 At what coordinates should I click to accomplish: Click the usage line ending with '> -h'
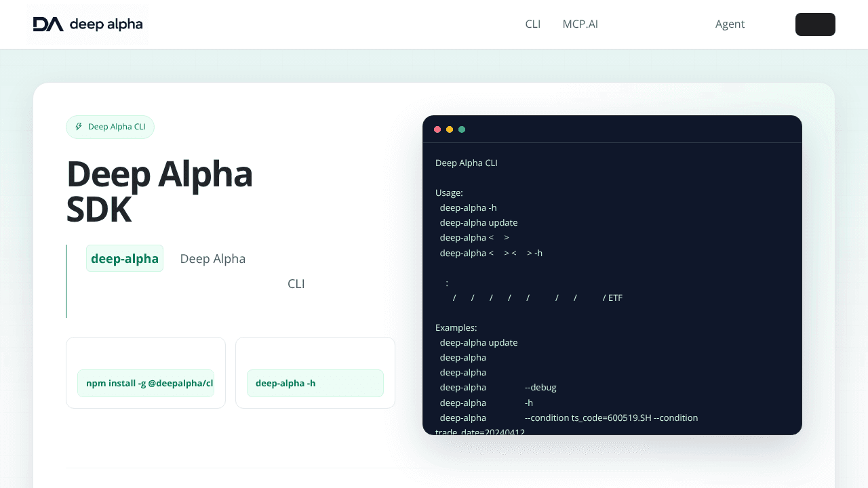tap(491, 253)
